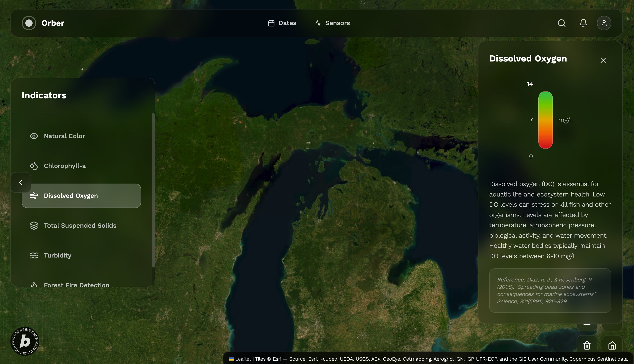The height and width of the screenshot is (364, 634).
Task: Click the Orber logo circle
Action: point(29,23)
